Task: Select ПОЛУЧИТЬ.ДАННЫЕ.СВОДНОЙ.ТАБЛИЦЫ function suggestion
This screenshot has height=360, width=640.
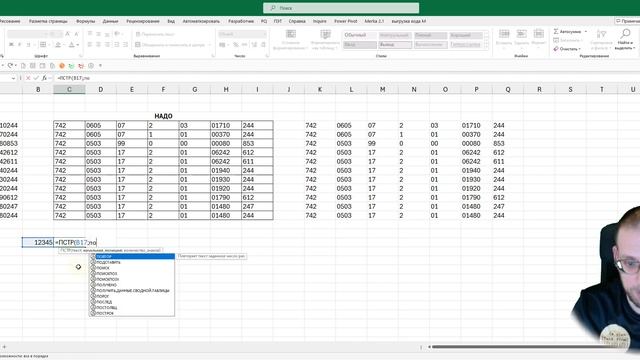Action: coord(132,291)
